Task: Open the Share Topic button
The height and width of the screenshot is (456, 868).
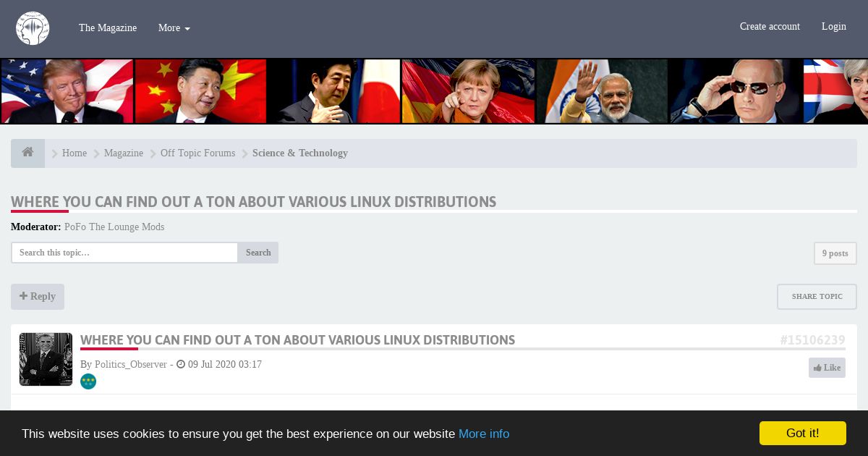Action: point(817,297)
